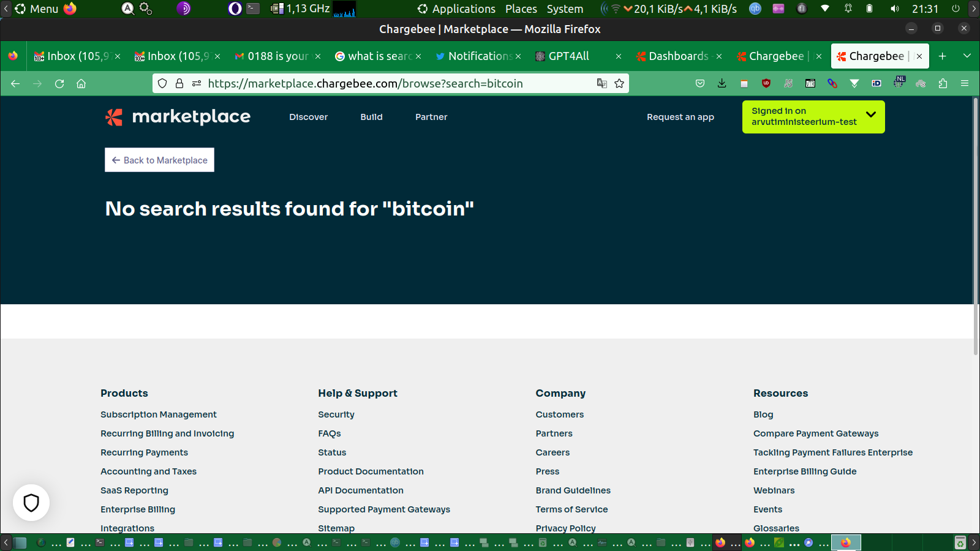Open the Webinars footer link
Image resolution: width=980 pixels, height=551 pixels.
point(774,490)
